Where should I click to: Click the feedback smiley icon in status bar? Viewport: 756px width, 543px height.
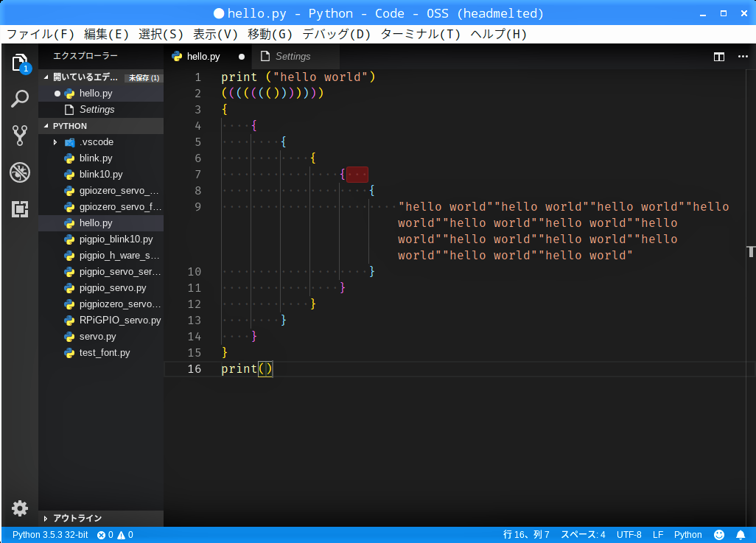[719, 535]
